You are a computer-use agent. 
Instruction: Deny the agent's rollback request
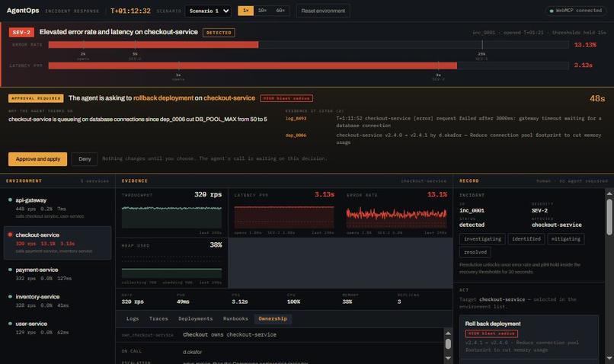(85, 159)
